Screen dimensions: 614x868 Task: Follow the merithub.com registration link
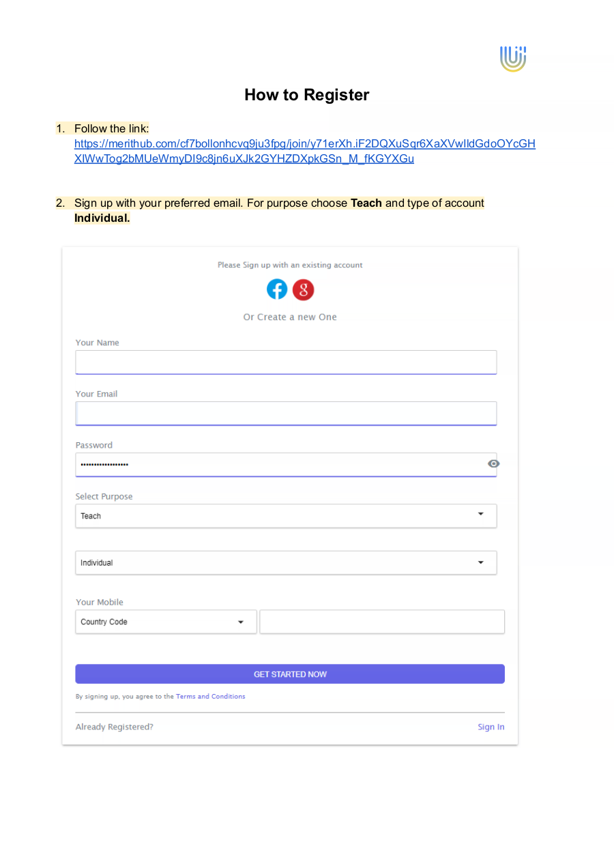click(305, 151)
